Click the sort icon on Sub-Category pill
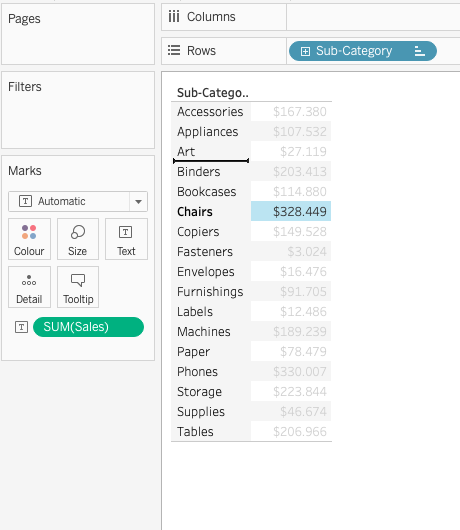The height and width of the screenshot is (530, 460). [419, 51]
